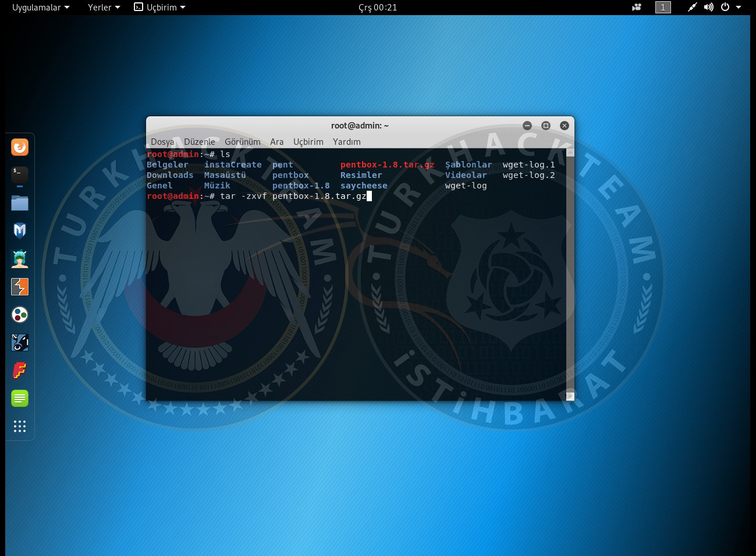Open the Uçbirim menu in terminal menubar
Viewport: 756px width, 556px height.
[308, 141]
